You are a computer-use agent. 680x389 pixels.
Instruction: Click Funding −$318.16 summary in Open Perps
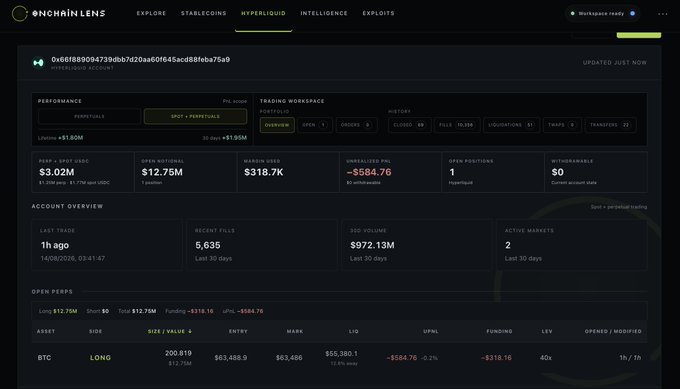click(189, 311)
